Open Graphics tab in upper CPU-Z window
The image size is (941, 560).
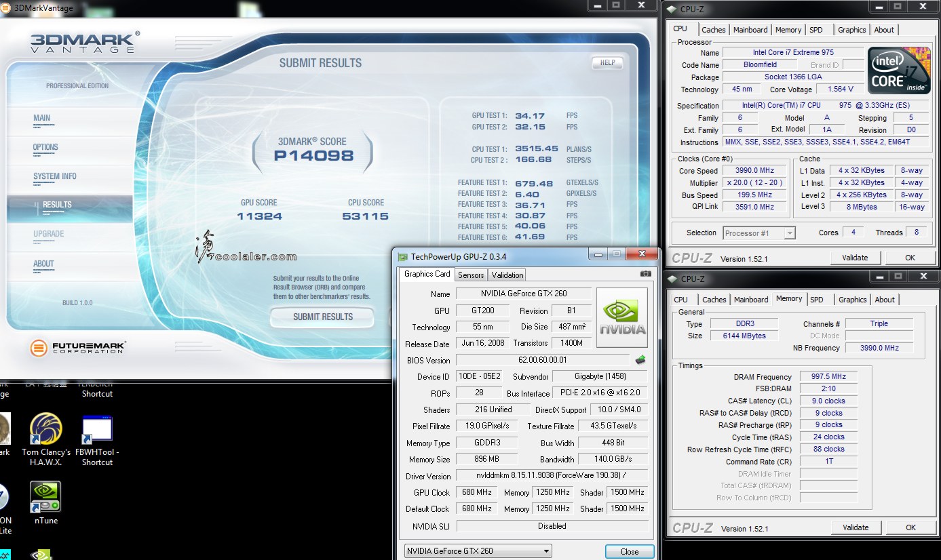[852, 30]
